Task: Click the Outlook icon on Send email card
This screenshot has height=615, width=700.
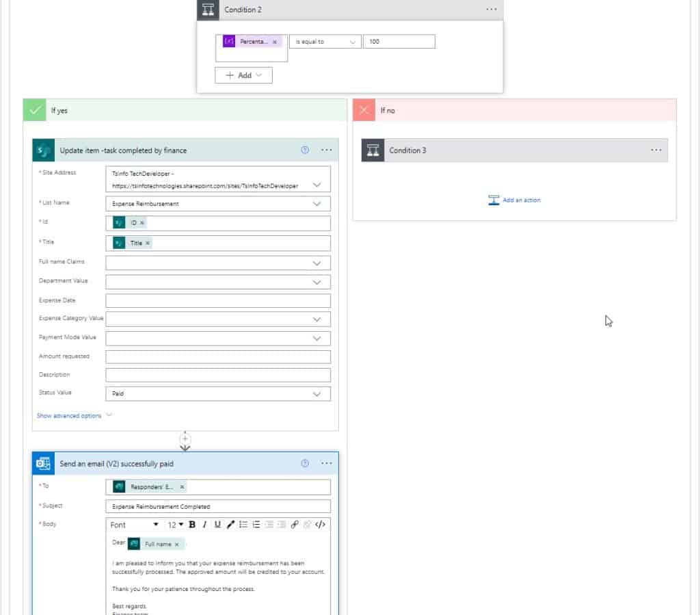Action: coord(43,464)
